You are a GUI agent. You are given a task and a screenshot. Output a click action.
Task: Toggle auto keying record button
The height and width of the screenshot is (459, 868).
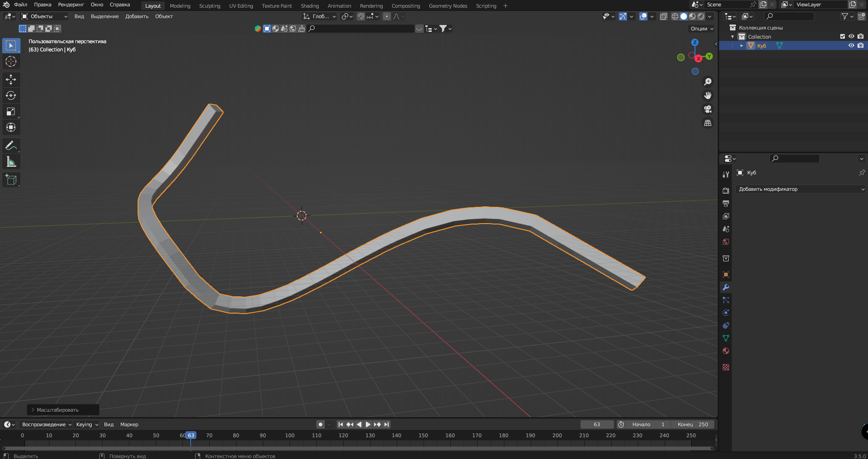[x=321, y=424]
